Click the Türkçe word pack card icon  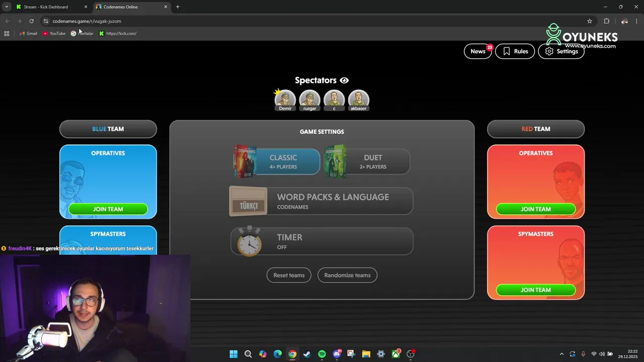tap(249, 201)
